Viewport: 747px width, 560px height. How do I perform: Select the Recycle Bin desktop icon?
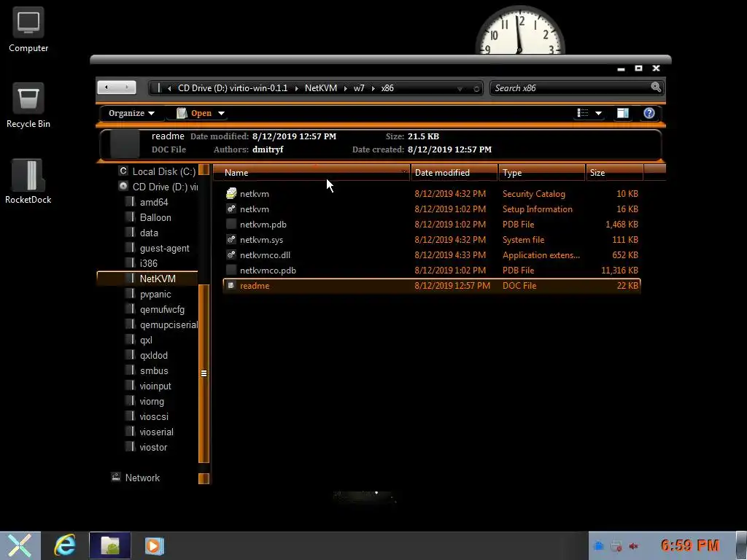click(28, 105)
